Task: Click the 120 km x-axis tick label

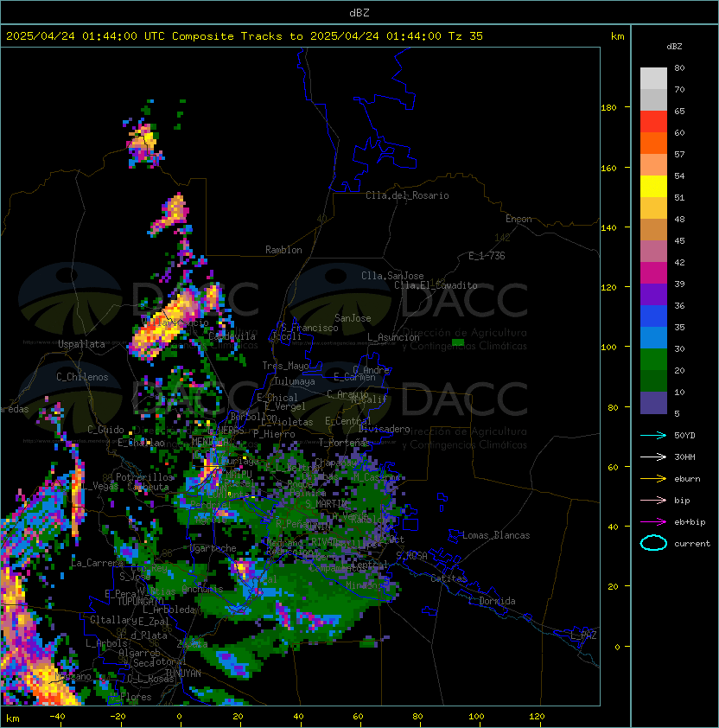Action: pyautogui.click(x=537, y=717)
